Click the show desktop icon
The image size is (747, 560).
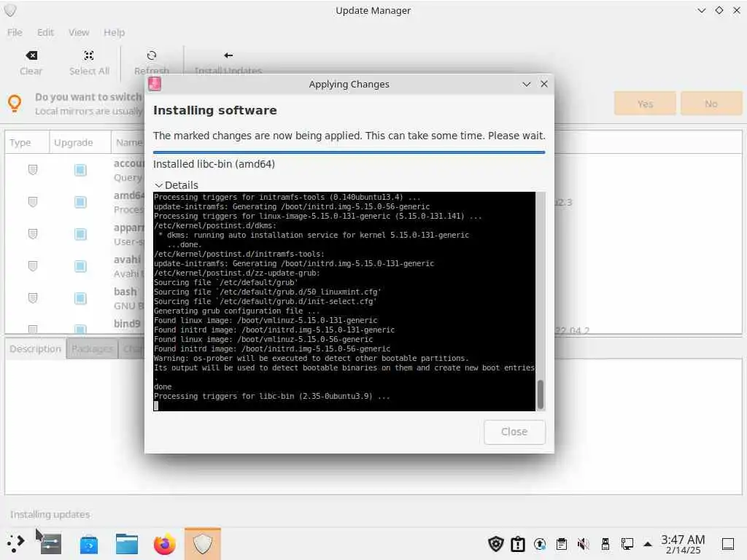pyautogui.click(x=728, y=544)
